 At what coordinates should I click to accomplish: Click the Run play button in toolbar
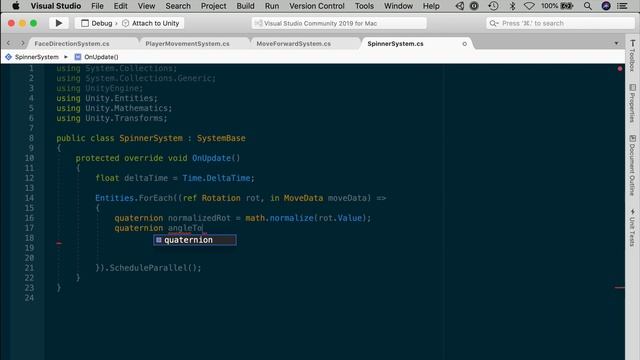59,23
